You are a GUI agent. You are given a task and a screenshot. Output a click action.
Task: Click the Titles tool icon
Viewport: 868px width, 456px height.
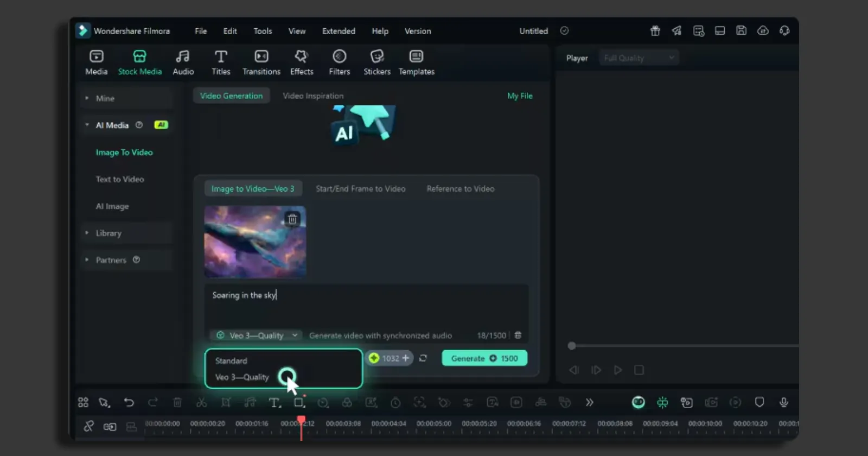click(221, 62)
